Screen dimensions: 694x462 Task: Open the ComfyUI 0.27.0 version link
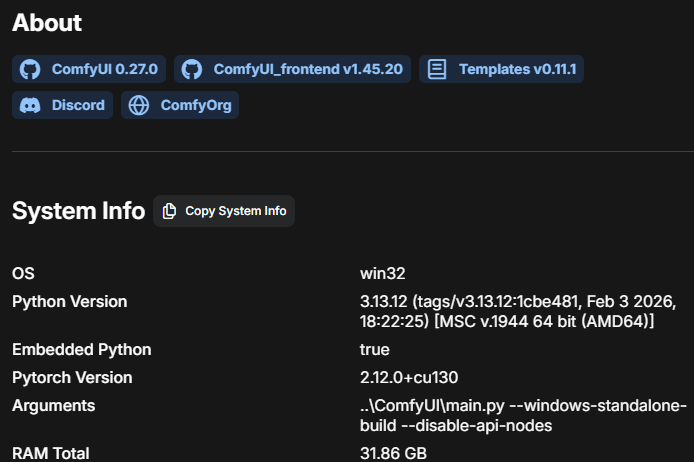click(89, 69)
